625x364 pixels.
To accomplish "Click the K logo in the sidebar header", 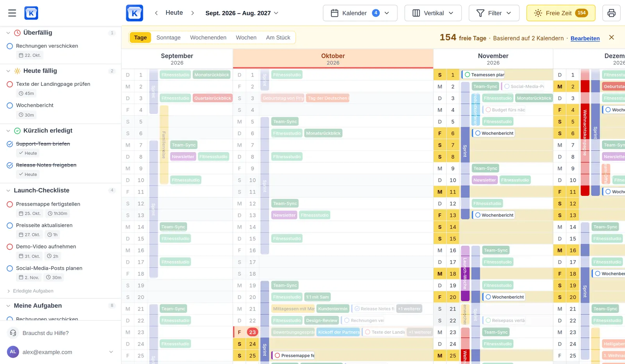I will pyautogui.click(x=31, y=13).
